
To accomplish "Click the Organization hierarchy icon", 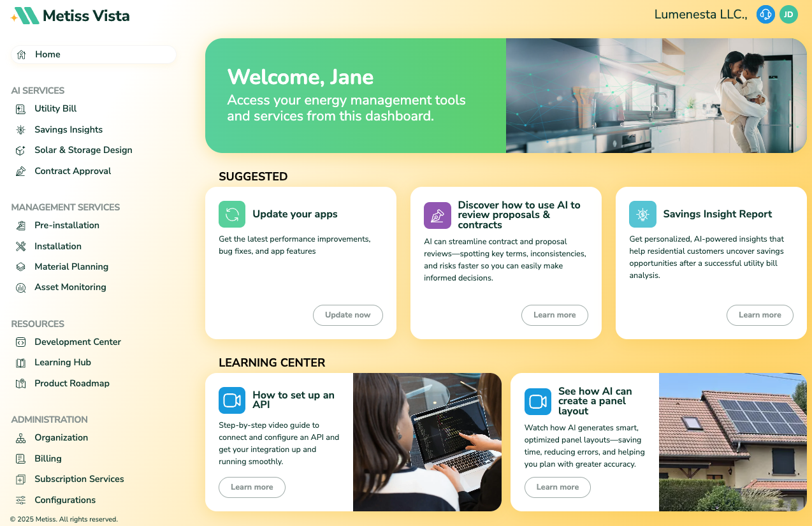I will (x=21, y=438).
